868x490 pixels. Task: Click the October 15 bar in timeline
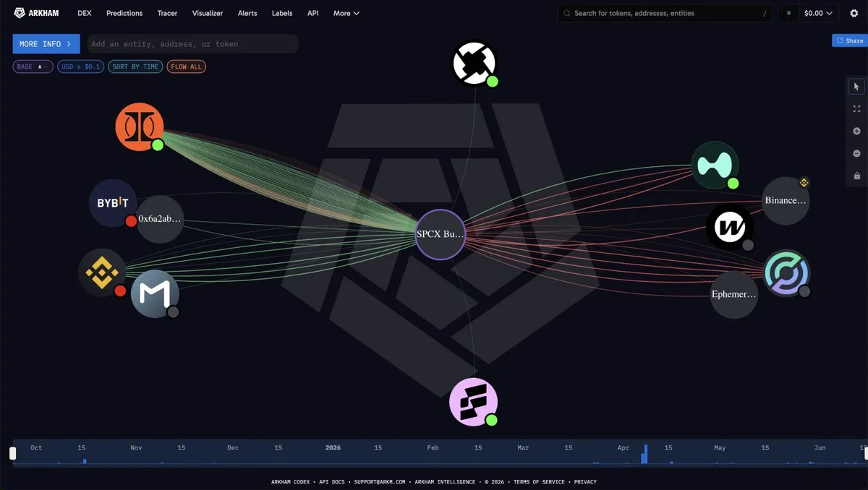click(x=84, y=461)
